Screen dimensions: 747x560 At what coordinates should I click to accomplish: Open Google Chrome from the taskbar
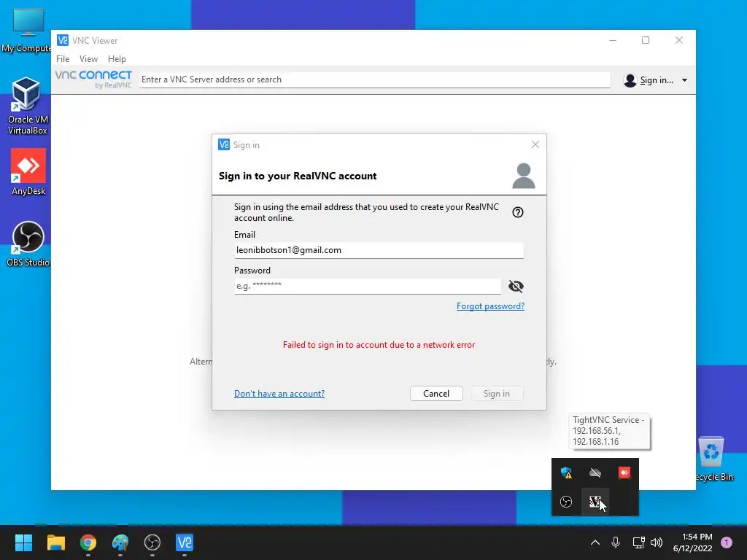pos(88,542)
